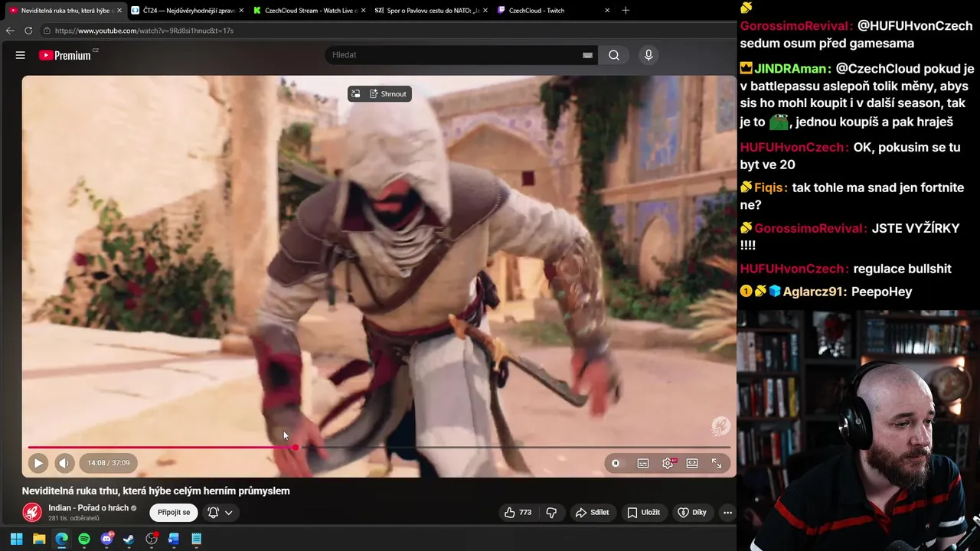The height and width of the screenshot is (551, 980).
Task: Open the on-screen keyboard icon in search
Action: pos(587,55)
